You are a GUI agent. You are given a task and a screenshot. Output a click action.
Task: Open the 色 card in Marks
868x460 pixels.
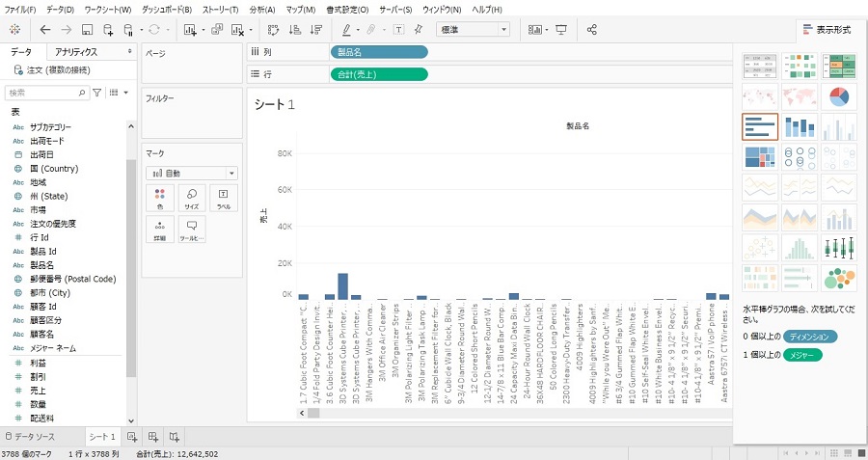159,199
